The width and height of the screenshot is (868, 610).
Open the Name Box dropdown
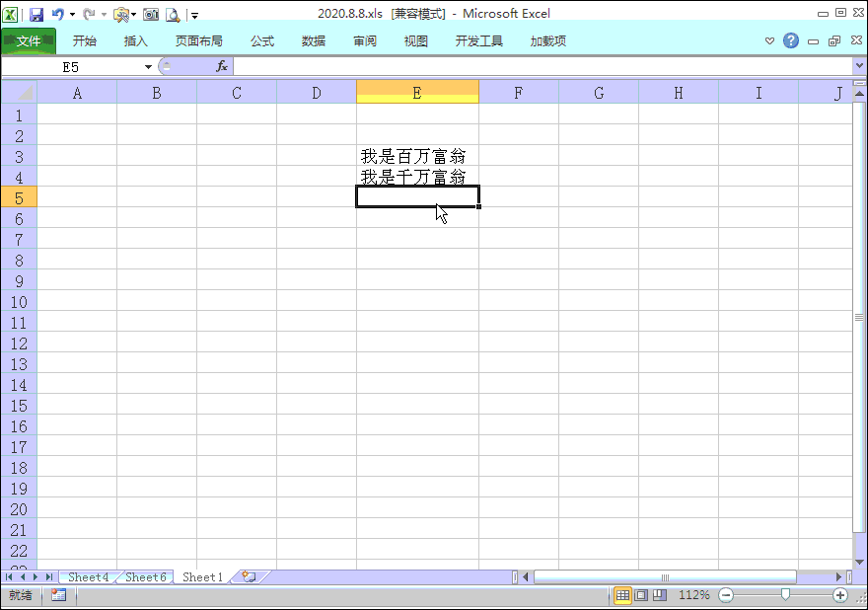click(147, 66)
